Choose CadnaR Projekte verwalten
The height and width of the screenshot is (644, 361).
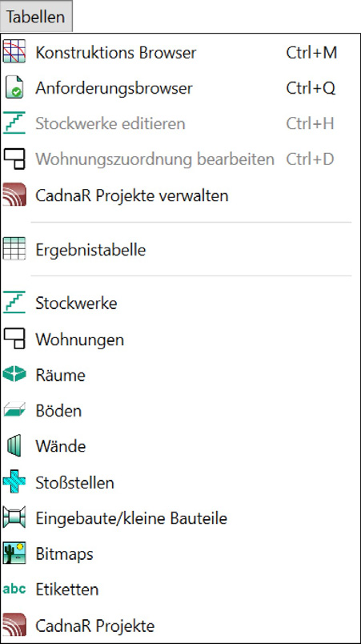pyautogui.click(x=181, y=195)
